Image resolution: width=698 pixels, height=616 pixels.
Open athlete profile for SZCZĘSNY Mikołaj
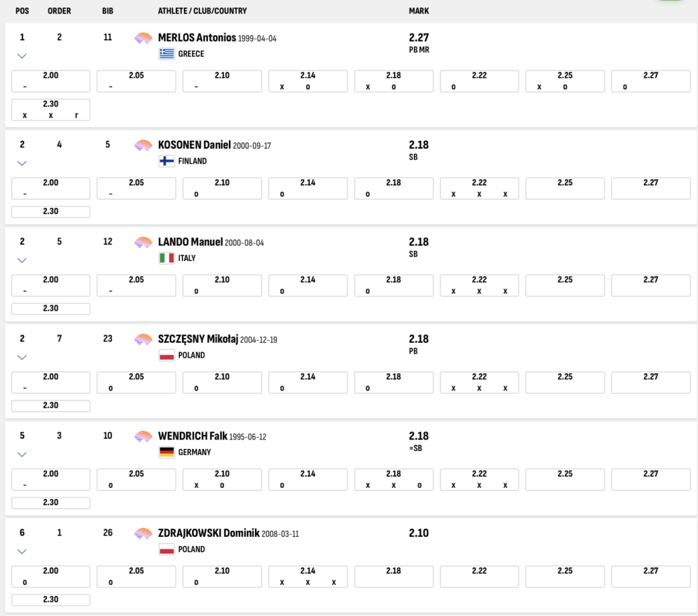198,339
